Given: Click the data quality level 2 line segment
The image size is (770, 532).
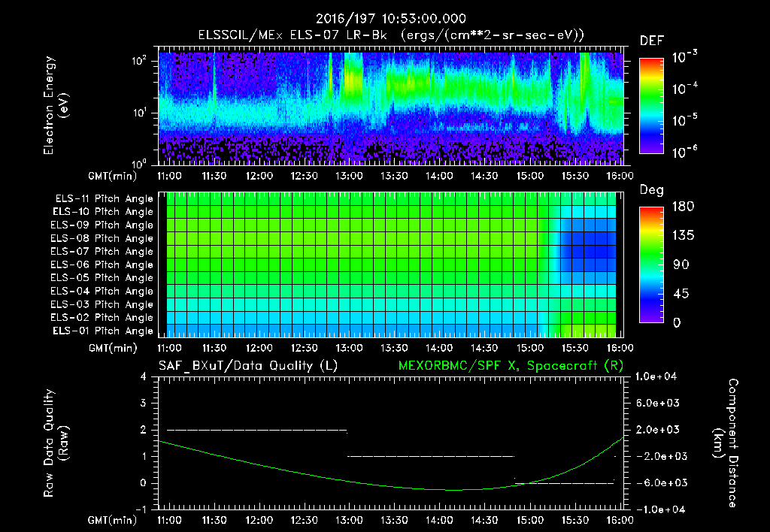Looking at the screenshot, I should click(257, 431).
